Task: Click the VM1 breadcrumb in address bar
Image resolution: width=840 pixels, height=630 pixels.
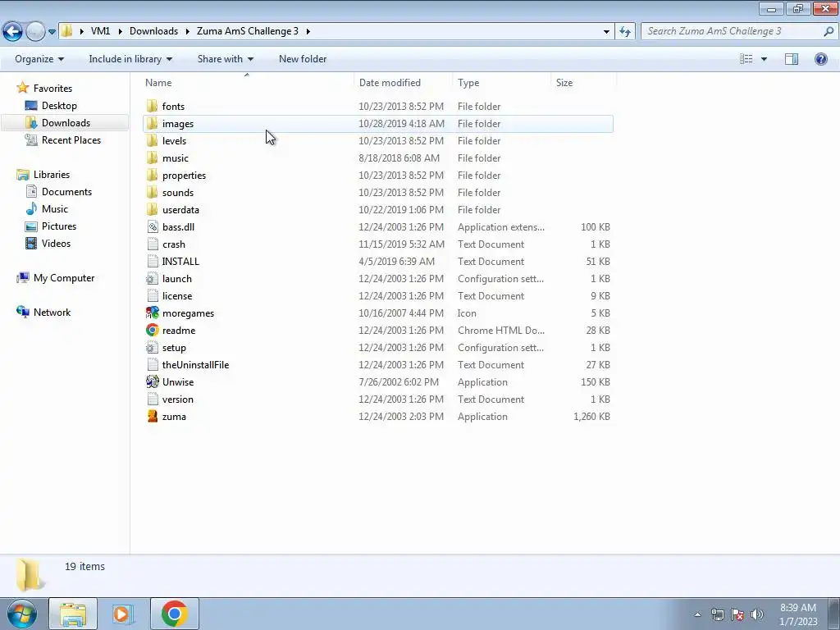Action: click(x=100, y=31)
